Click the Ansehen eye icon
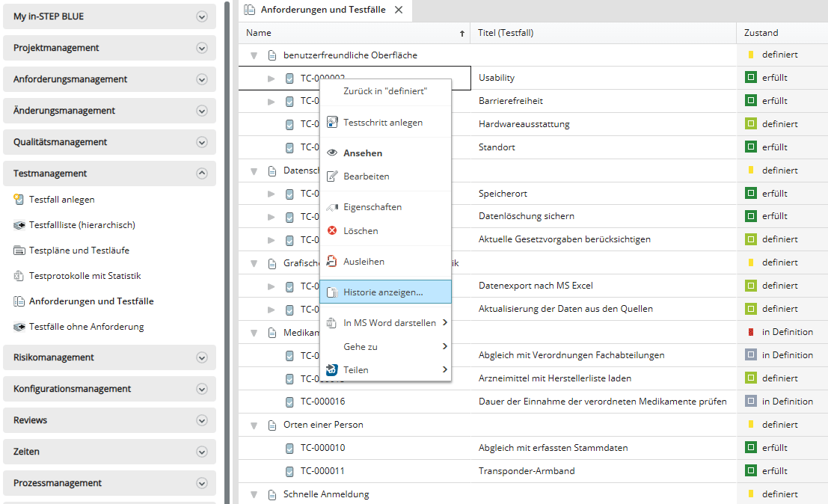 tap(332, 153)
